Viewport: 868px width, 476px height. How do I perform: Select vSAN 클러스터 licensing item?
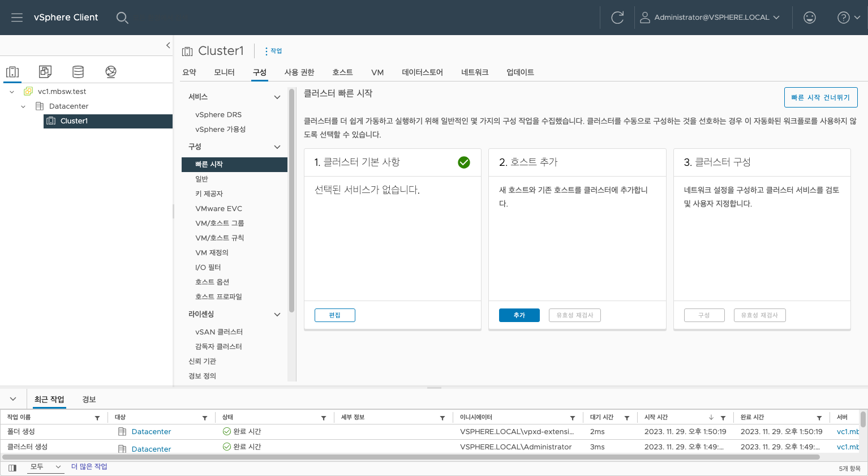[x=219, y=332]
